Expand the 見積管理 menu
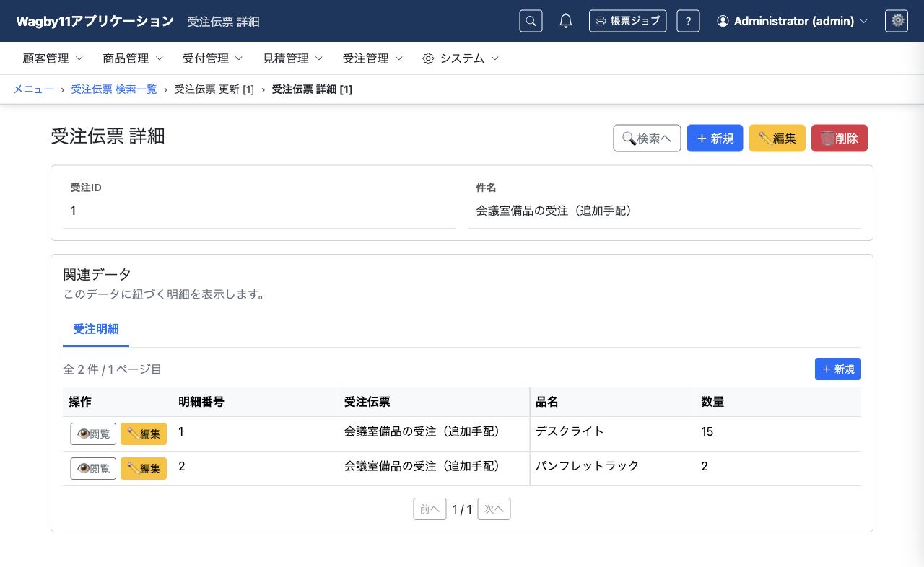Viewport: 924px width, 567px height. coord(292,58)
